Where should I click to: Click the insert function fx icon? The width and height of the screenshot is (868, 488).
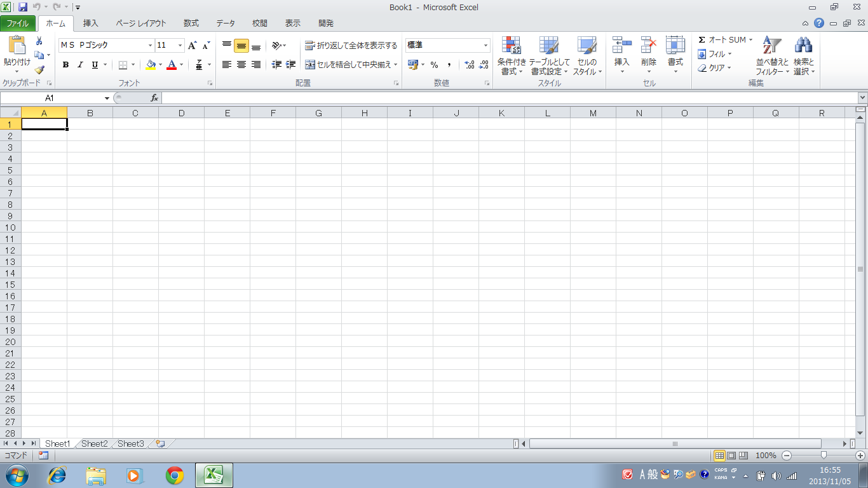coord(154,98)
